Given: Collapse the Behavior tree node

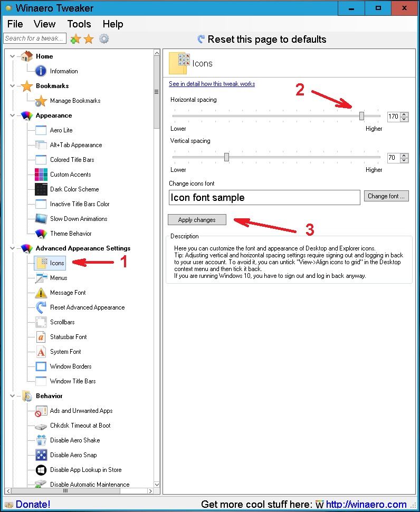Looking at the screenshot, I should [x=13, y=396].
